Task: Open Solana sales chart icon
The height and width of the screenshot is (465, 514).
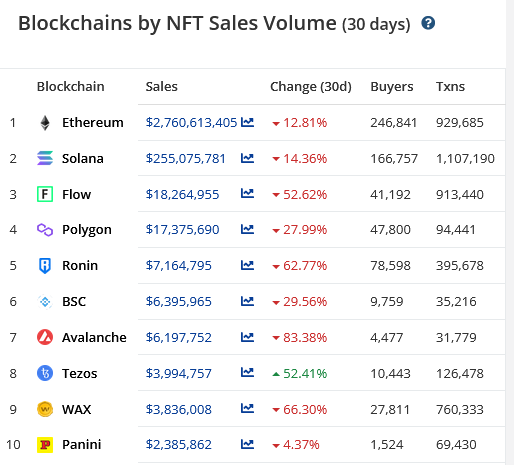Action: [x=247, y=158]
